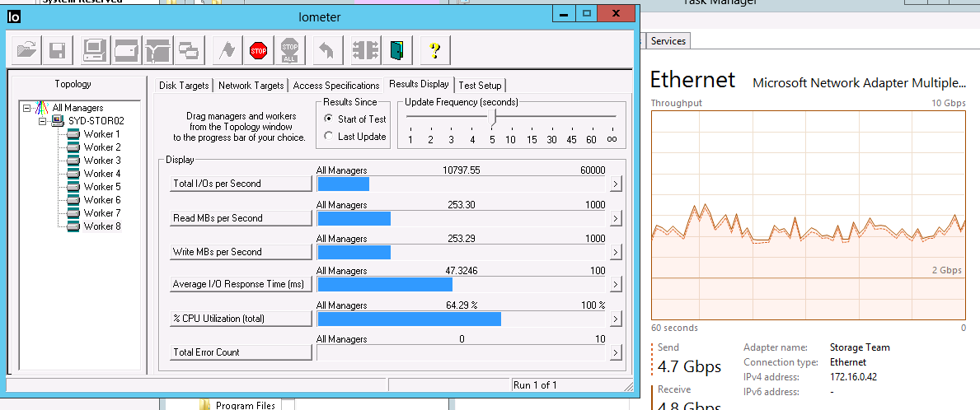Click Program Files folder behind Iometer

click(x=237, y=405)
